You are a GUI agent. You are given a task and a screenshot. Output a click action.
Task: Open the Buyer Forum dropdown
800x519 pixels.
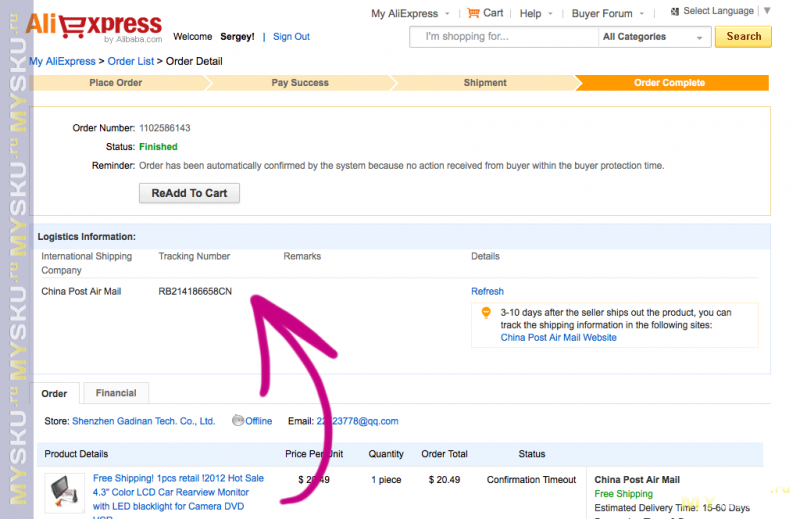pyautogui.click(x=608, y=14)
